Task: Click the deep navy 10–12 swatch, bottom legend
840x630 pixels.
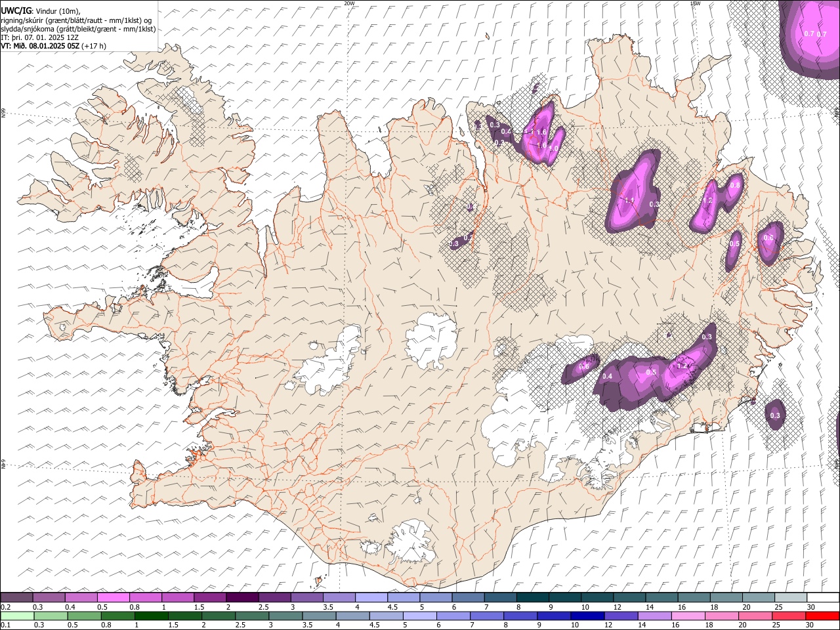Action: coord(587,616)
